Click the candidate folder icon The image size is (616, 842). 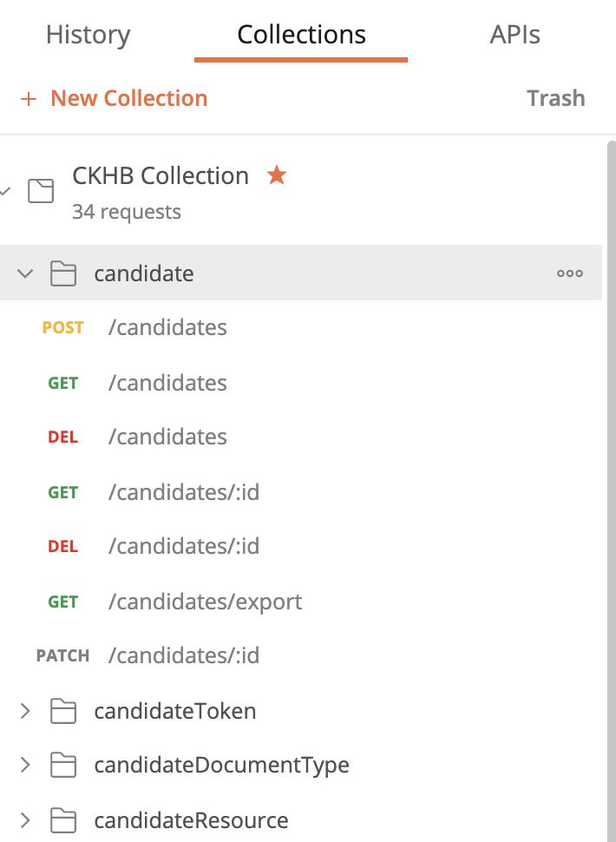(64, 273)
